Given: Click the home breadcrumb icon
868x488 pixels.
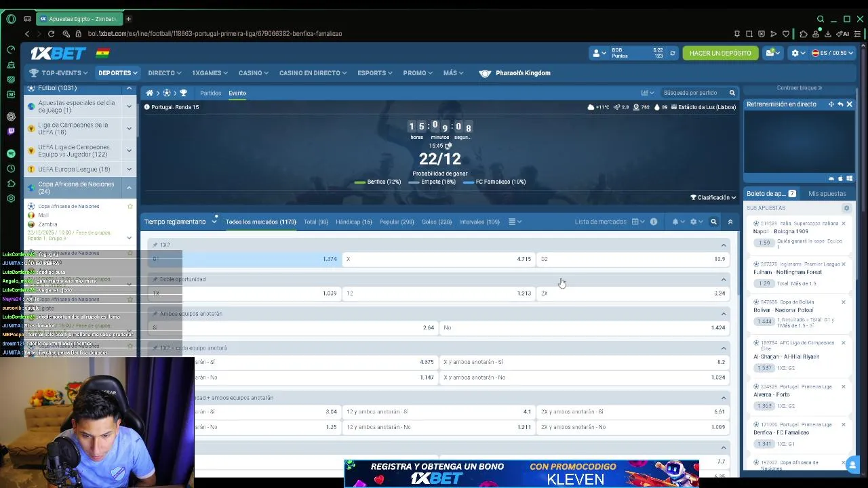Looking at the screenshot, I should point(150,93).
